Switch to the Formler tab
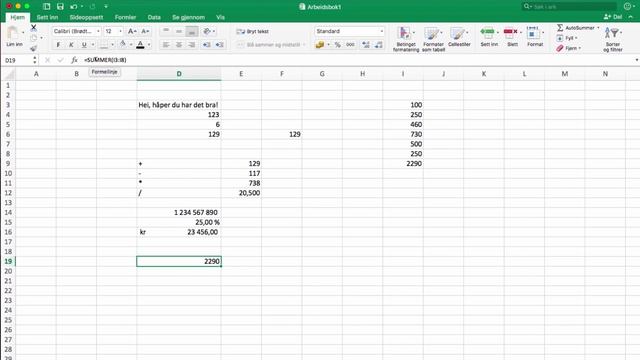This screenshot has width=640, height=360. (125, 17)
